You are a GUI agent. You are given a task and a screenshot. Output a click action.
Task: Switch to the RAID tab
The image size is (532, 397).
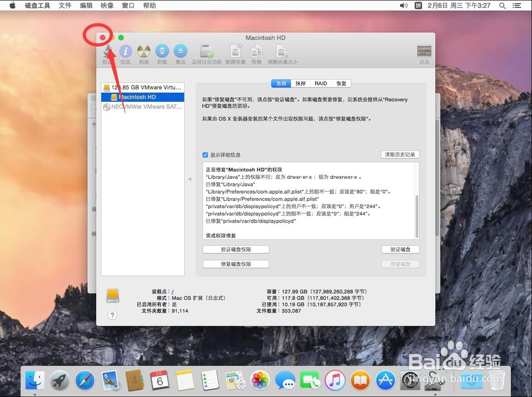pos(321,83)
